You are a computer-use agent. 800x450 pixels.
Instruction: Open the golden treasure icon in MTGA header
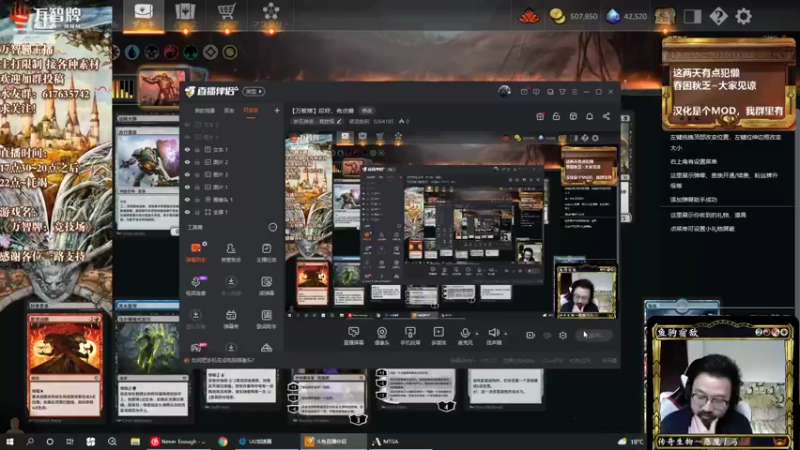coord(665,16)
